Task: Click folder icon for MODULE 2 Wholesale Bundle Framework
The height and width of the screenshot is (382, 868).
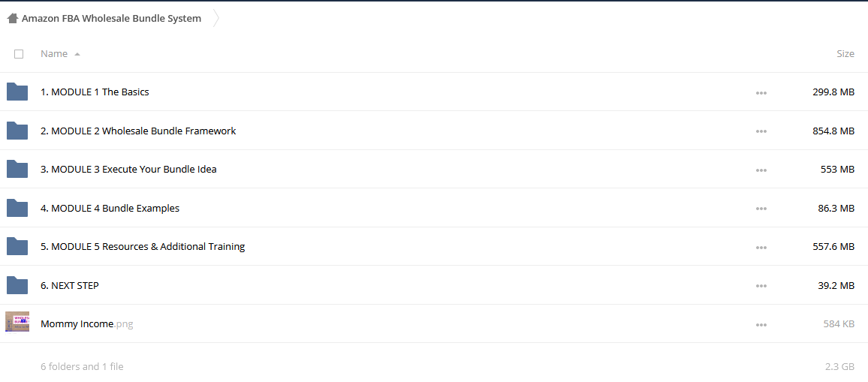Action: coord(17,131)
